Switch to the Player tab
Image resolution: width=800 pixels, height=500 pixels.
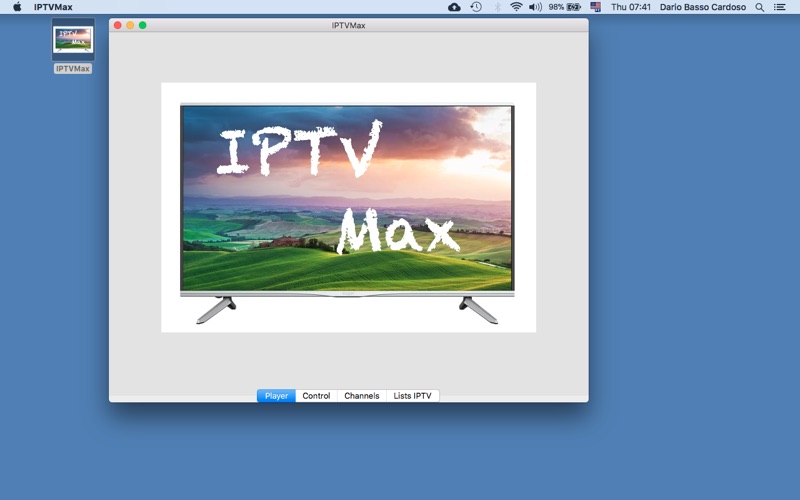point(276,396)
